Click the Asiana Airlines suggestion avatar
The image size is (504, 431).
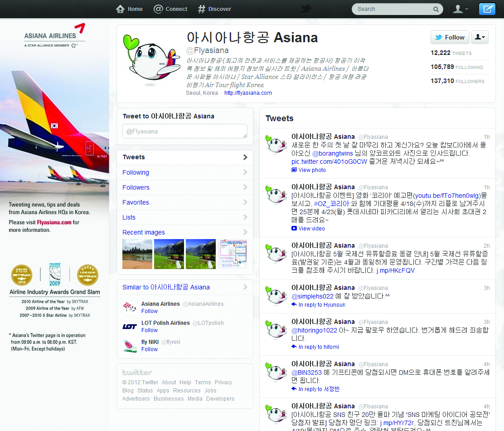130,307
